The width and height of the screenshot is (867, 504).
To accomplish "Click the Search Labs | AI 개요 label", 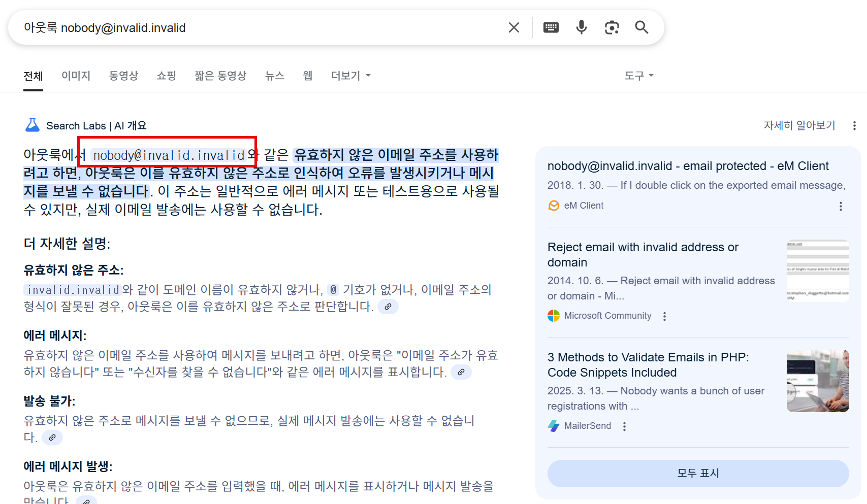I will pyautogui.click(x=97, y=125).
